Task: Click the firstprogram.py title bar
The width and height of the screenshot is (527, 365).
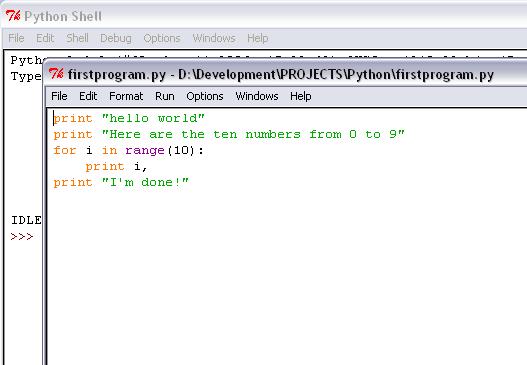Action: tap(286, 74)
